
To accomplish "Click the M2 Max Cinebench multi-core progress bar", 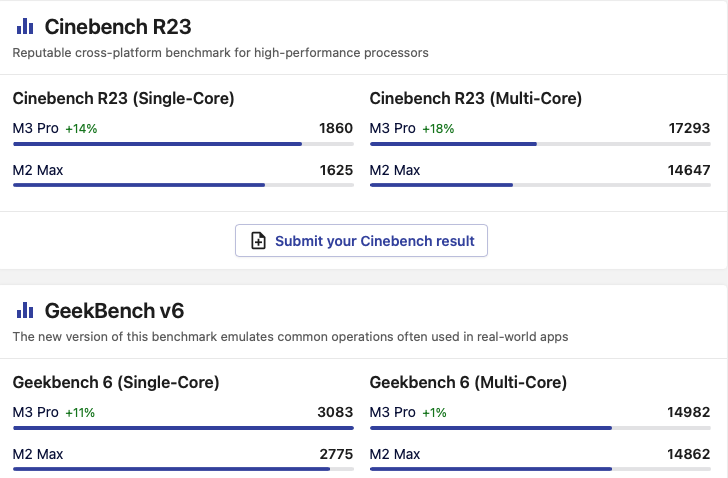I will pyautogui.click(x=540, y=185).
